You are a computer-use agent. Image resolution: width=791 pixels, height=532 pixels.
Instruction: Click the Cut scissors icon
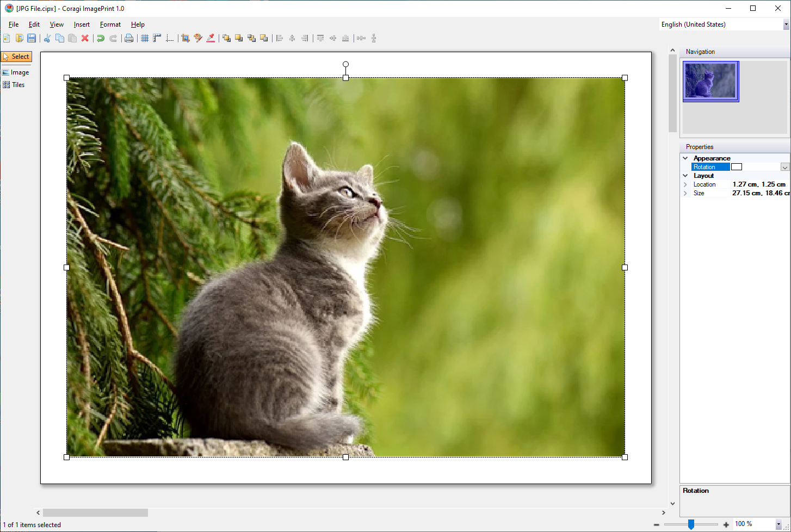click(x=47, y=38)
